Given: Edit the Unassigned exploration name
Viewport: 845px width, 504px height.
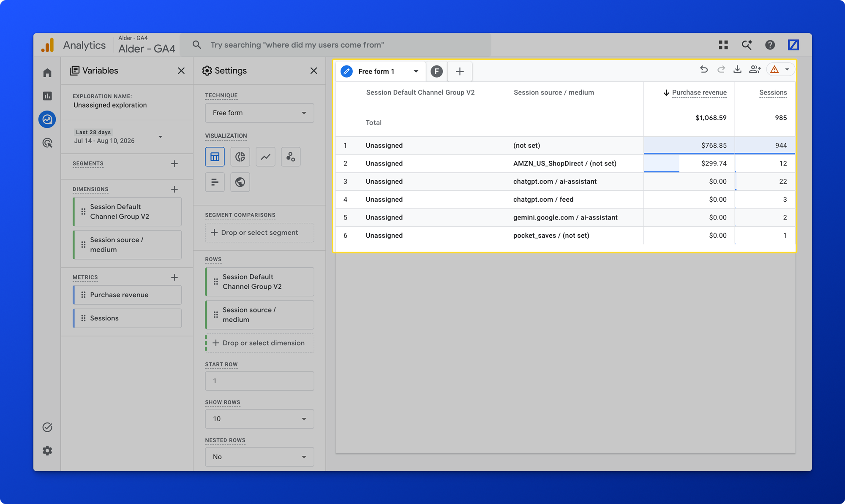Looking at the screenshot, I should 110,105.
